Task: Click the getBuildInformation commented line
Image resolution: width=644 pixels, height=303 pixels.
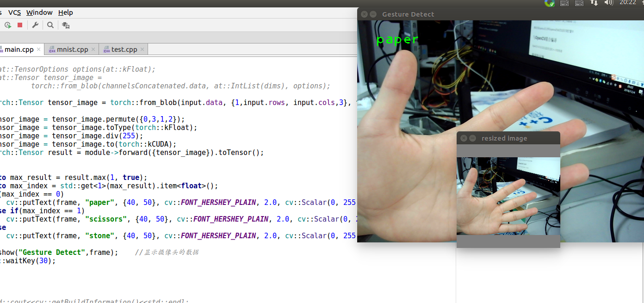Action: coord(94,301)
